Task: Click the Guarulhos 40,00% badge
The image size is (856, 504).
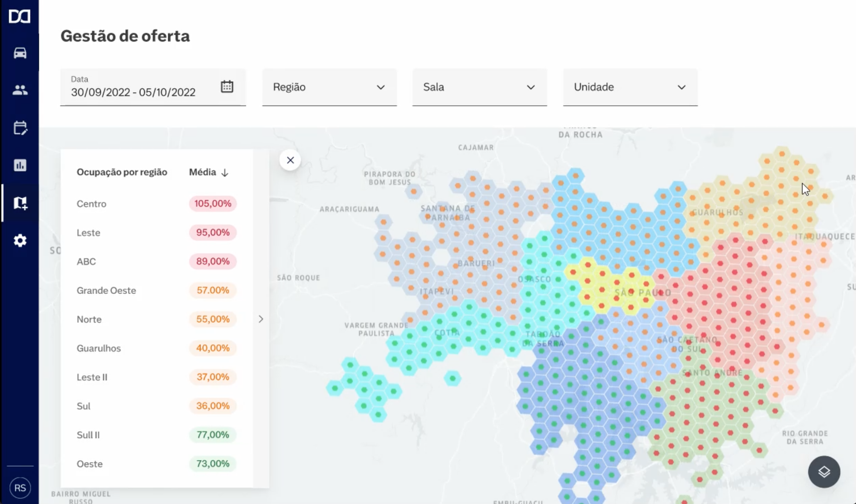Action: pos(212,348)
